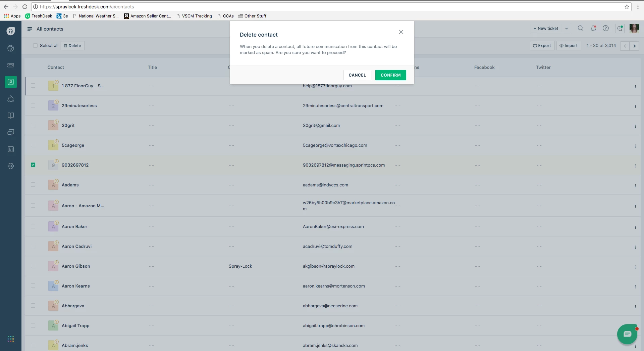Click the Aaron Kearns contact avatar

pos(53,286)
